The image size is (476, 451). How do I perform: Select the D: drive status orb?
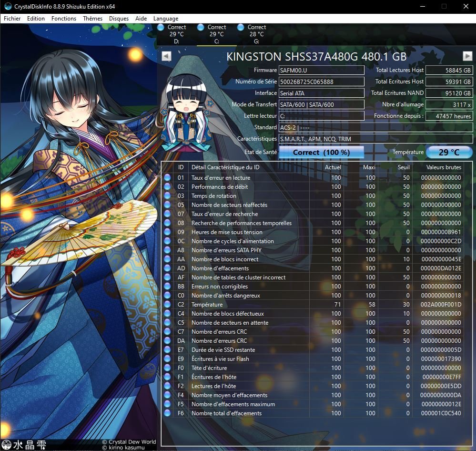click(161, 27)
